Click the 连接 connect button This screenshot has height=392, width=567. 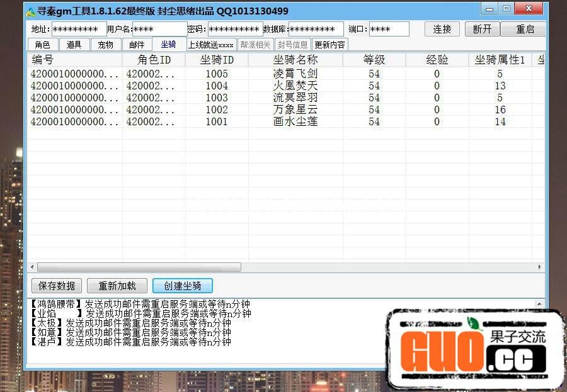442,29
